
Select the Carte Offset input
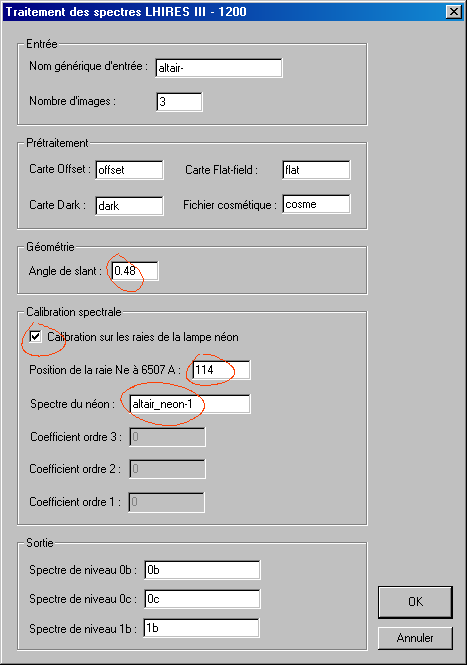(x=129, y=170)
